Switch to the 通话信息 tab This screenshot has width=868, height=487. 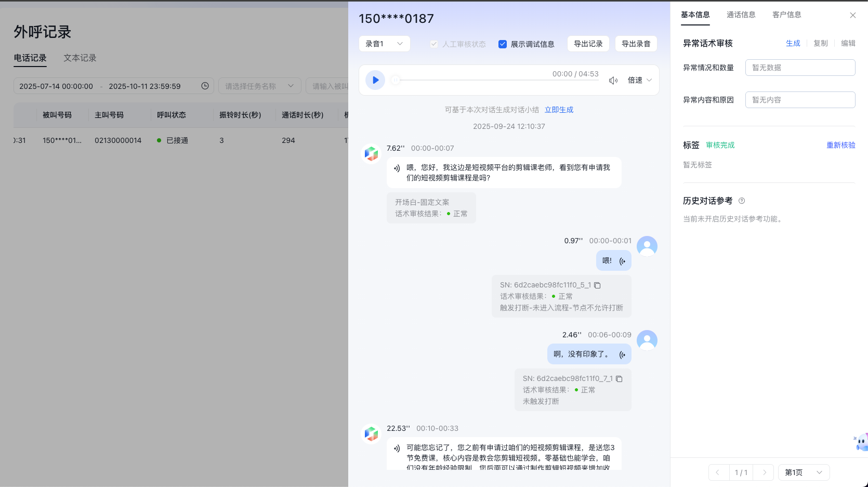point(741,15)
